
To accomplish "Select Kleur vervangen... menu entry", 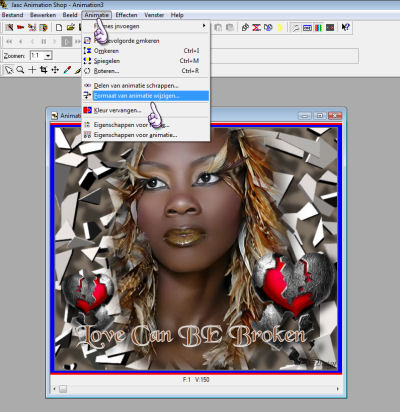I will click(x=146, y=110).
